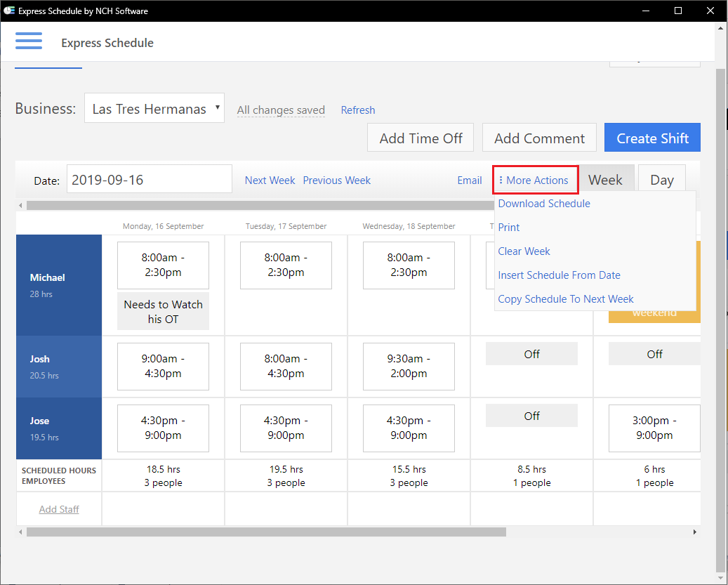Open the Email schedule link
The width and height of the screenshot is (728, 585).
(469, 180)
